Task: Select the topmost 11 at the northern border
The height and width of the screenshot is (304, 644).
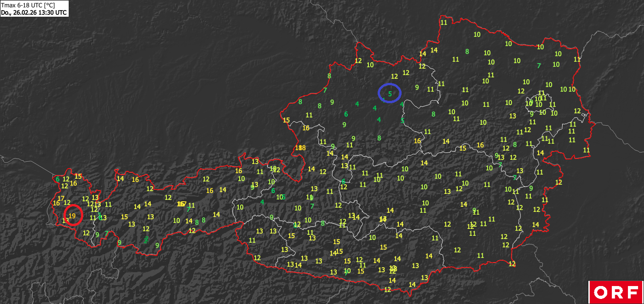Action: point(444,22)
